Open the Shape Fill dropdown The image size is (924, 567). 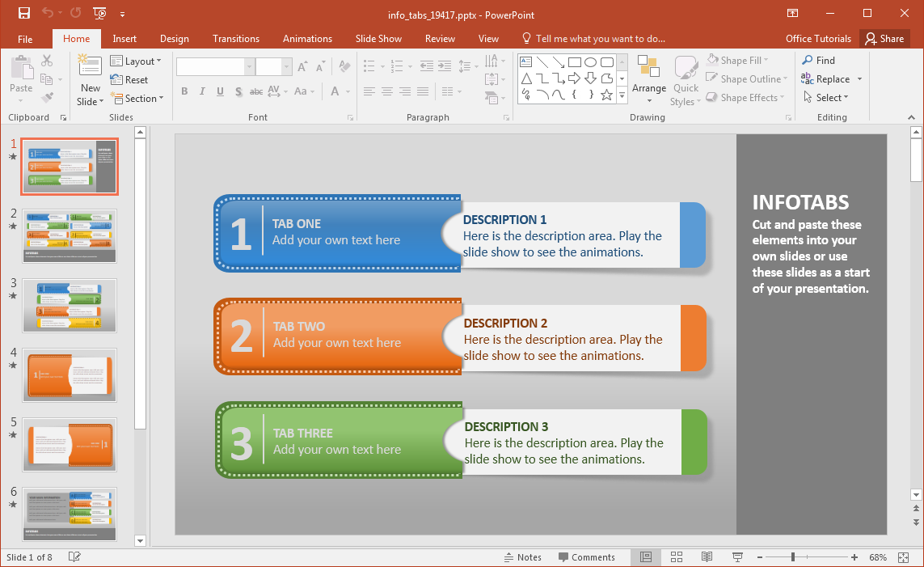738,60
